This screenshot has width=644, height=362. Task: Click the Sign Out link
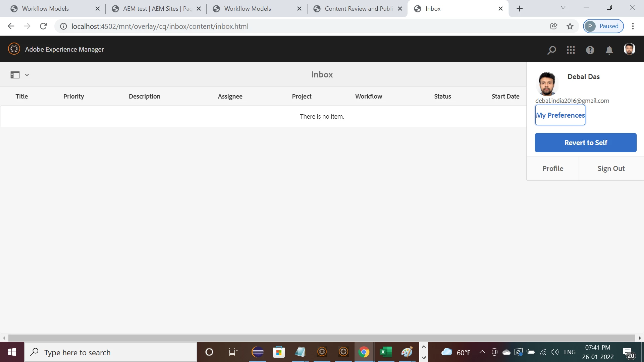(611, 169)
